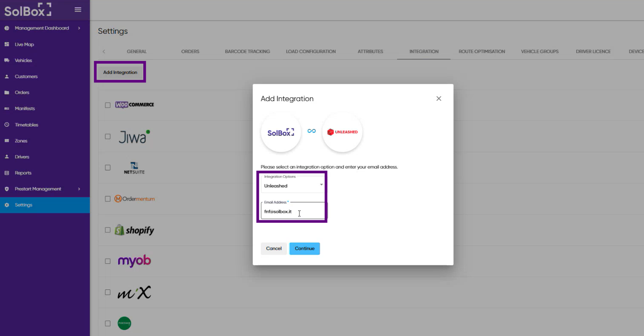644x336 pixels.
Task: Click the Jiwa logo
Action: (134, 136)
